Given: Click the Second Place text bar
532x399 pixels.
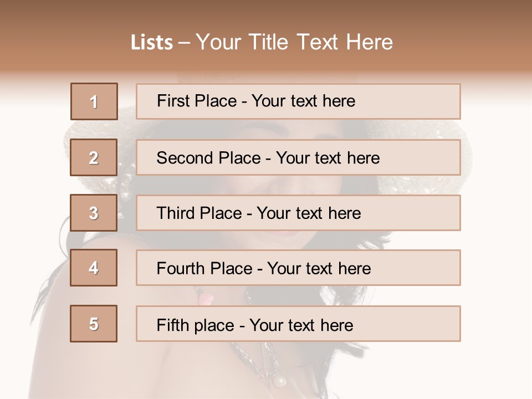Looking at the screenshot, I should coord(298,157).
